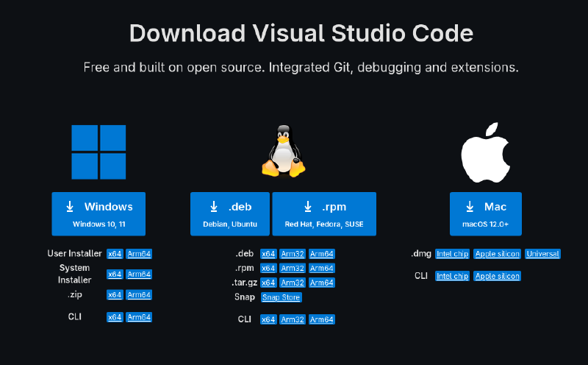588x365 pixels.
Task: Open the x64 link for User Installer
Action: point(115,254)
